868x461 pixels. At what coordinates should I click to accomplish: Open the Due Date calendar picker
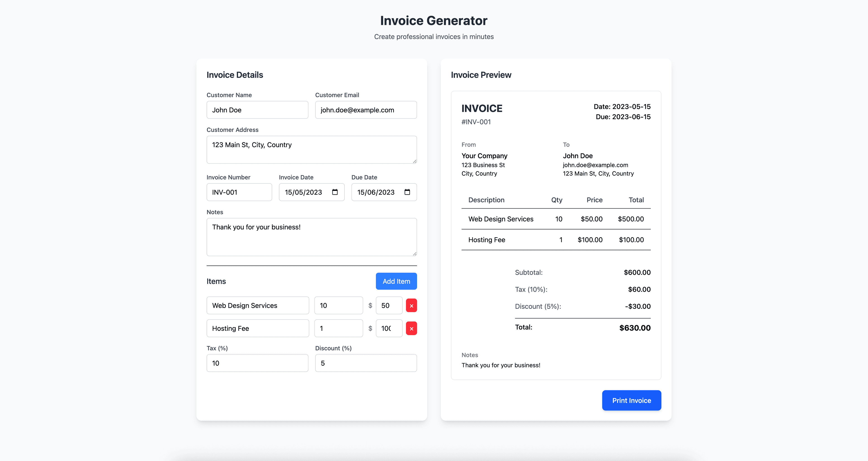[407, 192]
